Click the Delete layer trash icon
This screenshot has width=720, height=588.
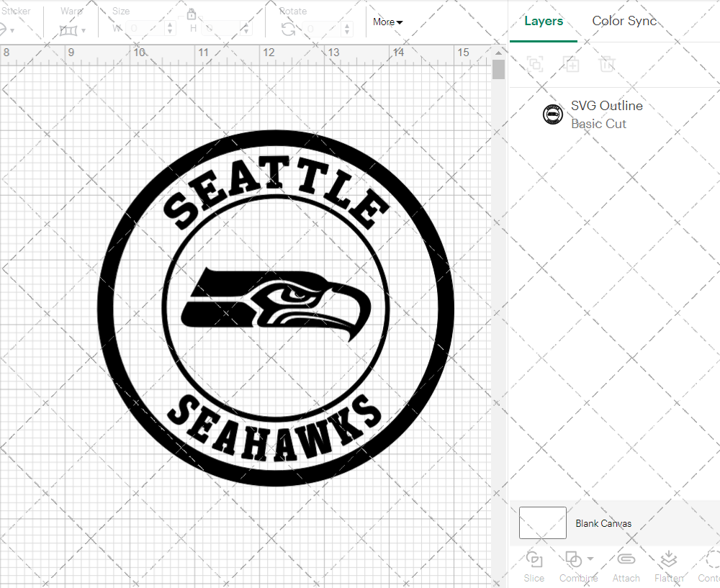point(607,64)
